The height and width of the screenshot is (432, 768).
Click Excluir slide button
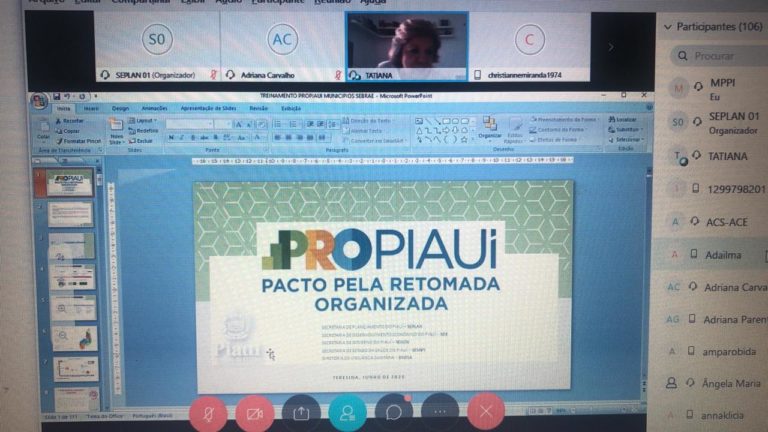[x=141, y=141]
